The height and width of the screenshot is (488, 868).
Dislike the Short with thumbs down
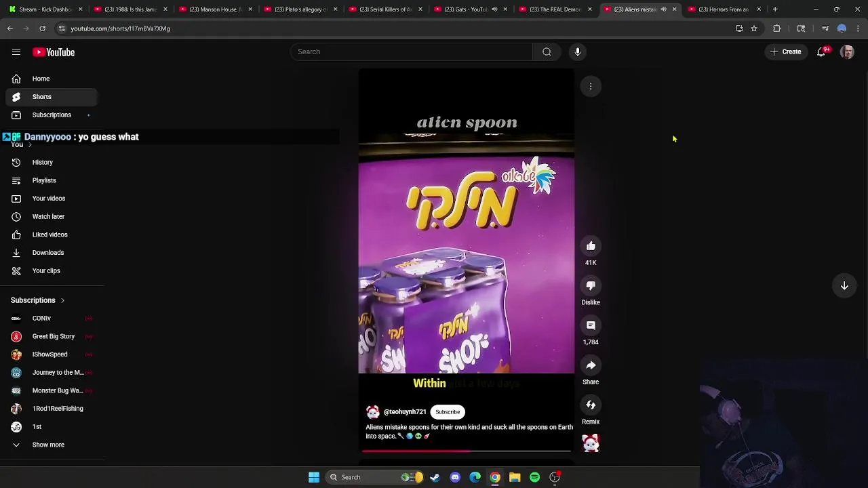click(x=591, y=286)
